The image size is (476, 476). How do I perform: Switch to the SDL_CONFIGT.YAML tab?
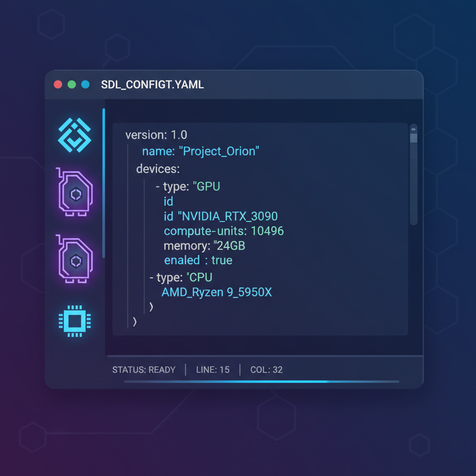pyautogui.click(x=152, y=85)
